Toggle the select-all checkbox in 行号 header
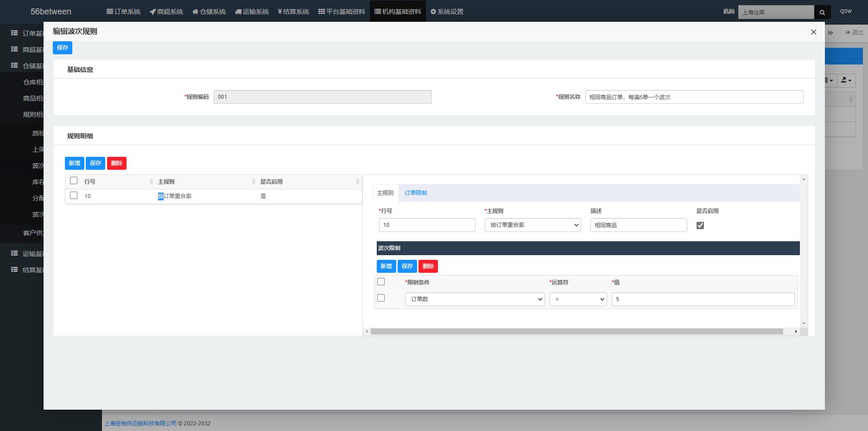This screenshot has height=431, width=868. 74,181
